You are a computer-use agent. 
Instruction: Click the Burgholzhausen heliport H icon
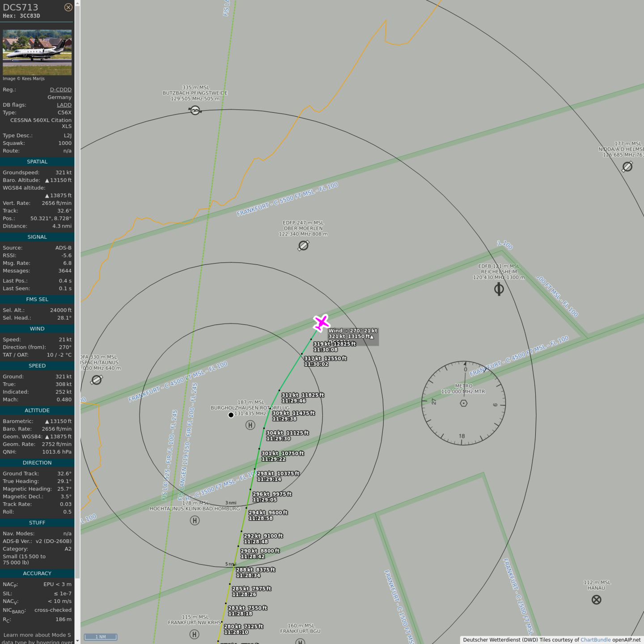250,425
